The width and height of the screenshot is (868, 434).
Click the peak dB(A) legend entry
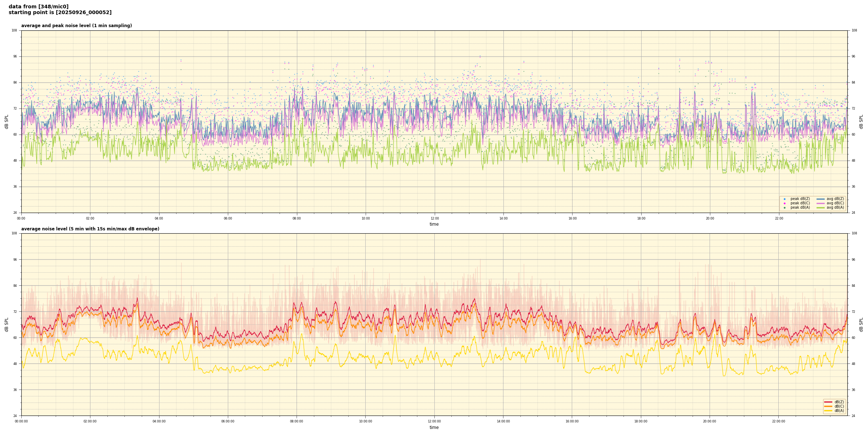(800, 208)
